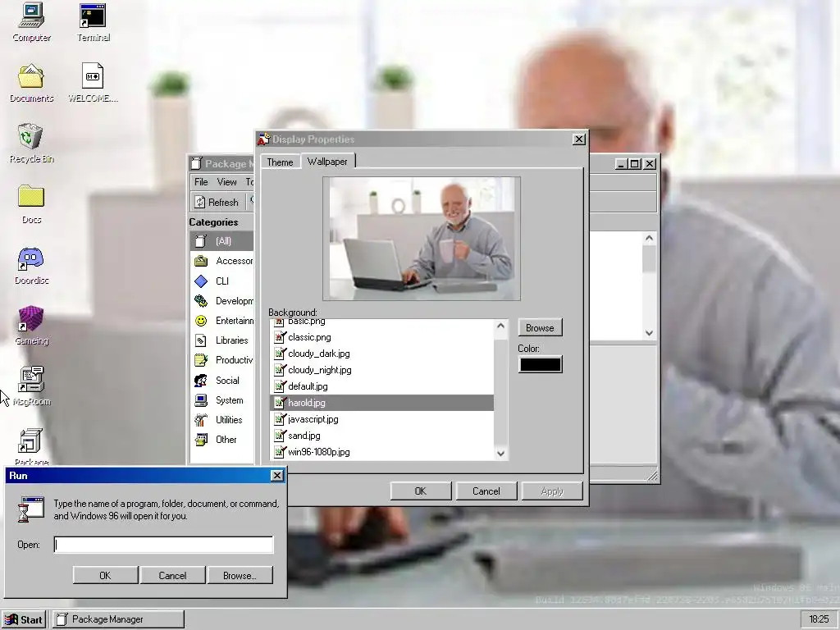Click Apply in Display Properties
The image size is (840, 630).
tap(552, 491)
